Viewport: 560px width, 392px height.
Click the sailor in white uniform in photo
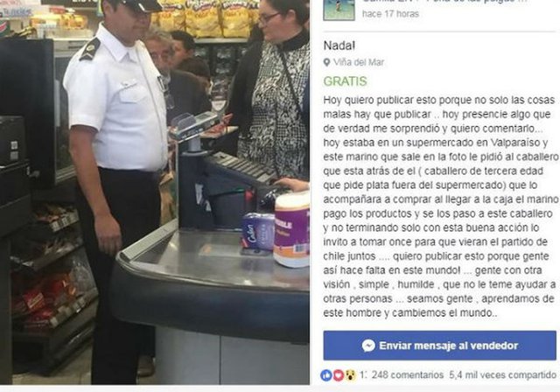coord(116,178)
